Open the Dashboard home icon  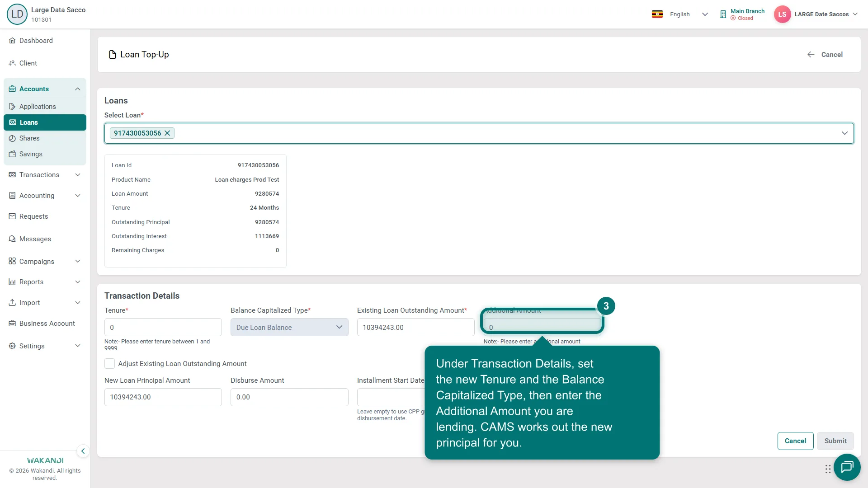pyautogui.click(x=12, y=41)
